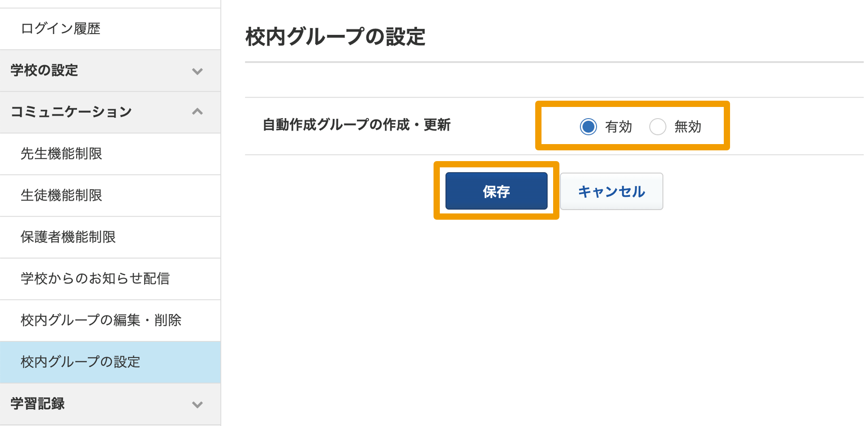Viewport: 868px width, 426px height.
Task: Click the 無効 label text
Action: tap(688, 127)
